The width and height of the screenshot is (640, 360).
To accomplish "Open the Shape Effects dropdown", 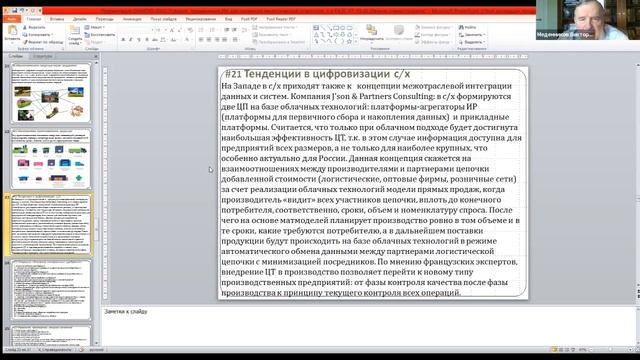I will 433,42.
